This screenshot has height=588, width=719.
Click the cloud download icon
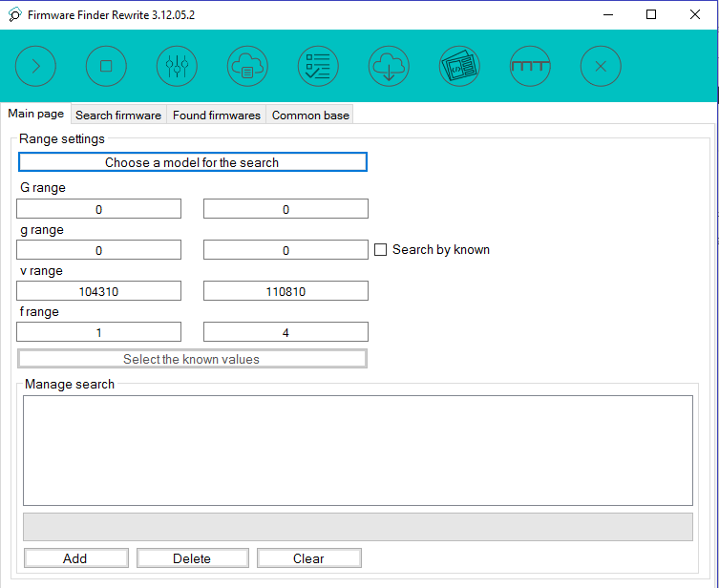click(x=389, y=67)
